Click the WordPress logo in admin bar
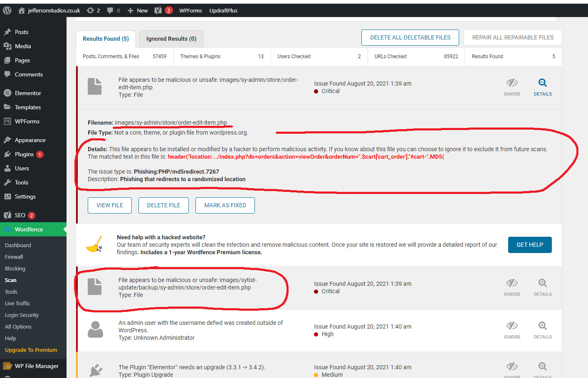Viewport: 588px width, 378px height. point(7,10)
